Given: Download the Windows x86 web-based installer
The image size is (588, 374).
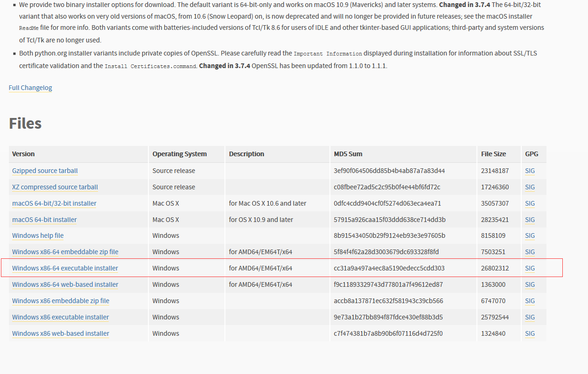Looking at the screenshot, I should click(x=60, y=333).
